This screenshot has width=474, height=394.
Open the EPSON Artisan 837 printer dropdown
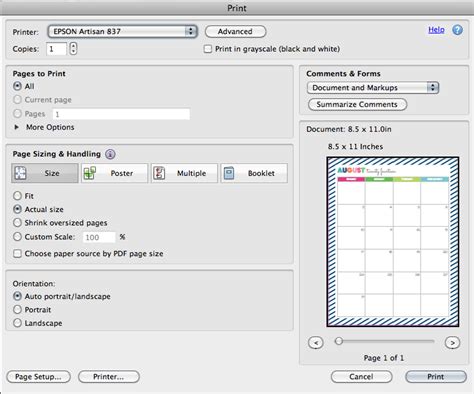[123, 32]
